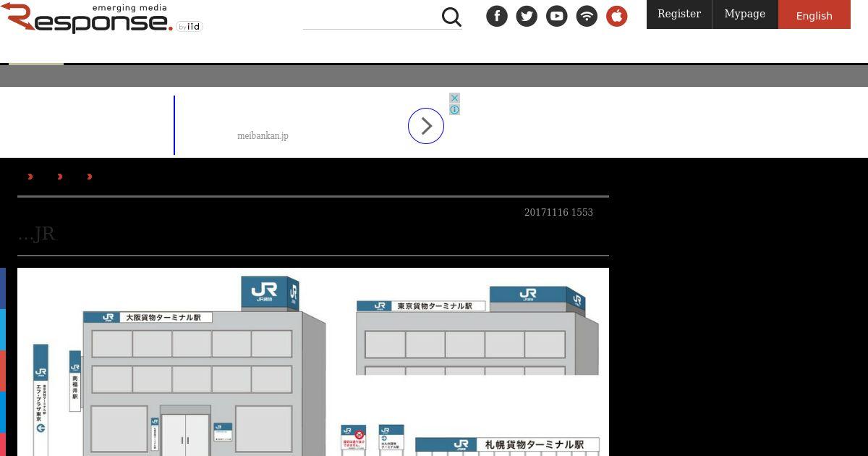Image resolution: width=868 pixels, height=456 pixels.
Task: Open the YouTube channel icon
Action: click(x=557, y=16)
